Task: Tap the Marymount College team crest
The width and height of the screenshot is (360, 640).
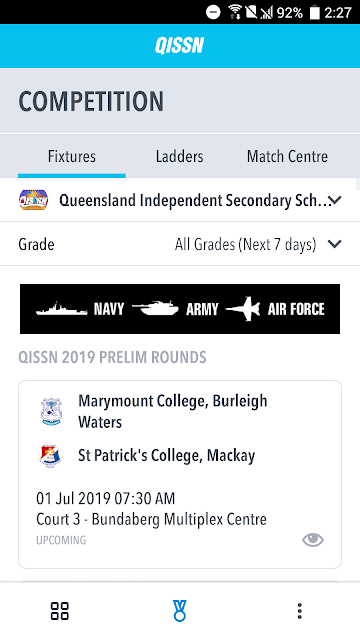Action: click(x=51, y=411)
